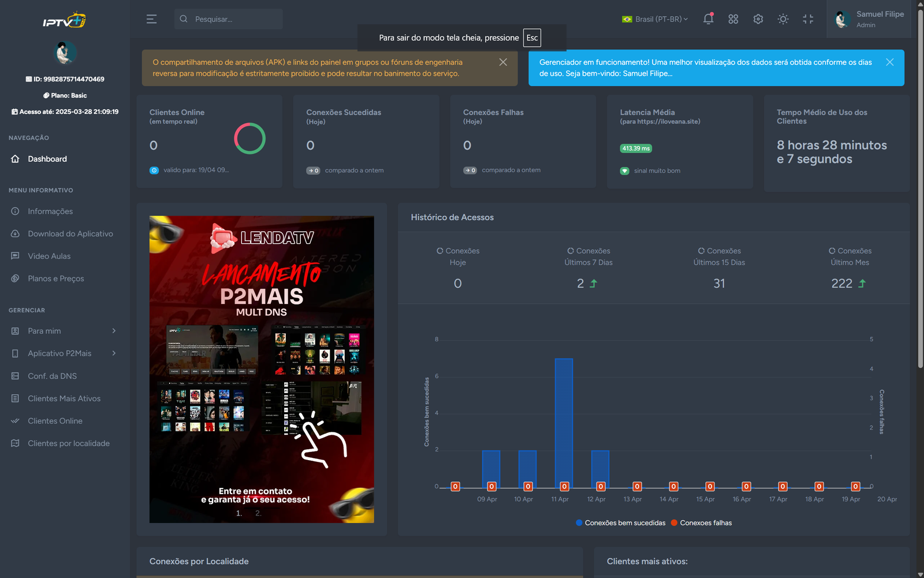Click the 11 Apr chart bar
924x578 pixels.
point(564,423)
